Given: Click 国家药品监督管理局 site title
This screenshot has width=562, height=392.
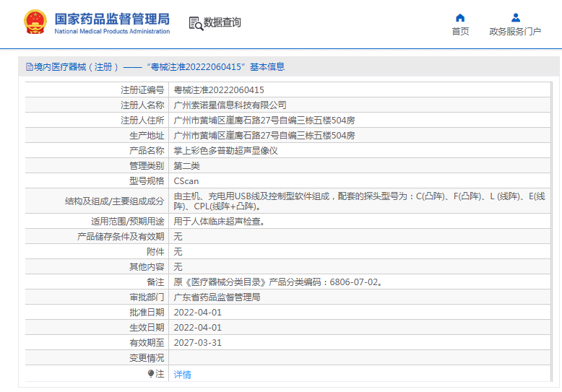Looking at the screenshot, I should 112,19.
